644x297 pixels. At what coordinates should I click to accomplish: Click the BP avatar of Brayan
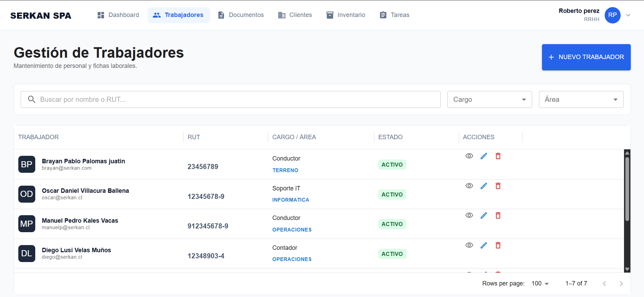(x=27, y=164)
